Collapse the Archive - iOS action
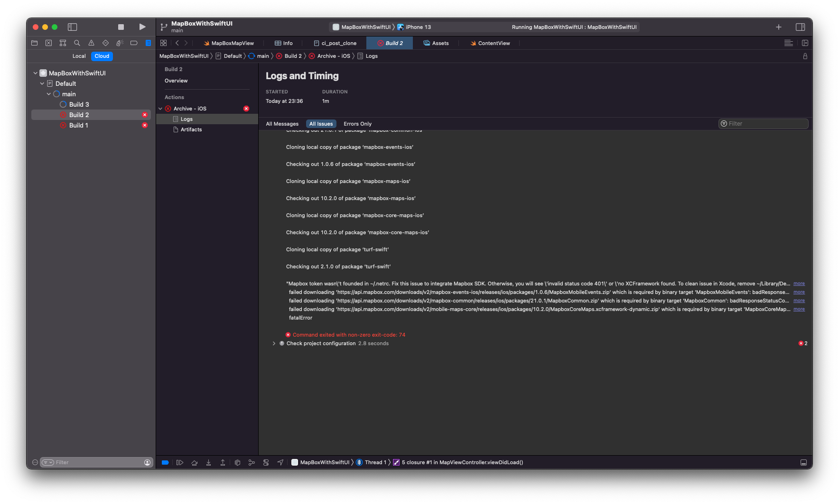 click(x=160, y=109)
